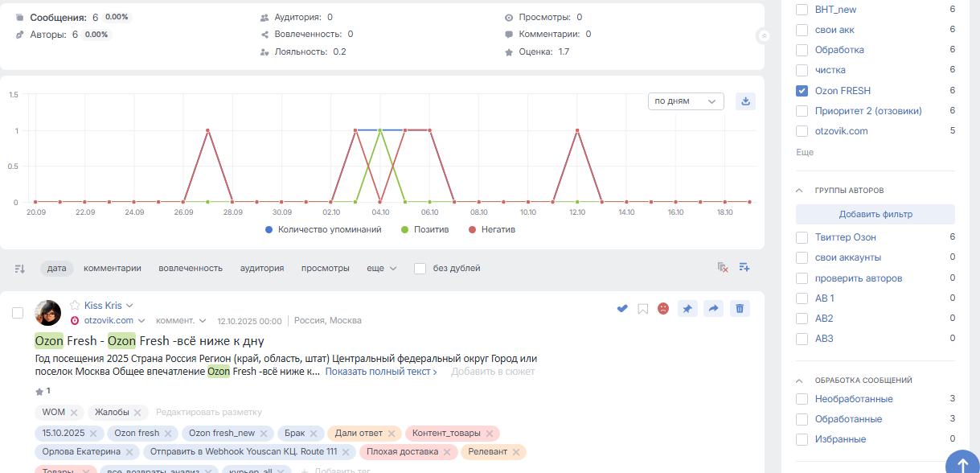The image size is (980, 473).
Task: Sort posts by комментарии
Action: [113, 268]
